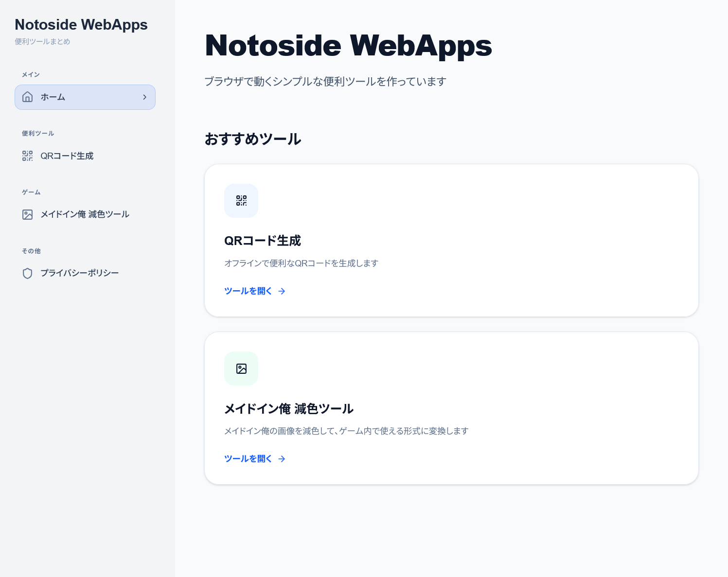Click the main Notoside WebApps page heading
Viewport: 728px width, 577px height.
click(348, 45)
